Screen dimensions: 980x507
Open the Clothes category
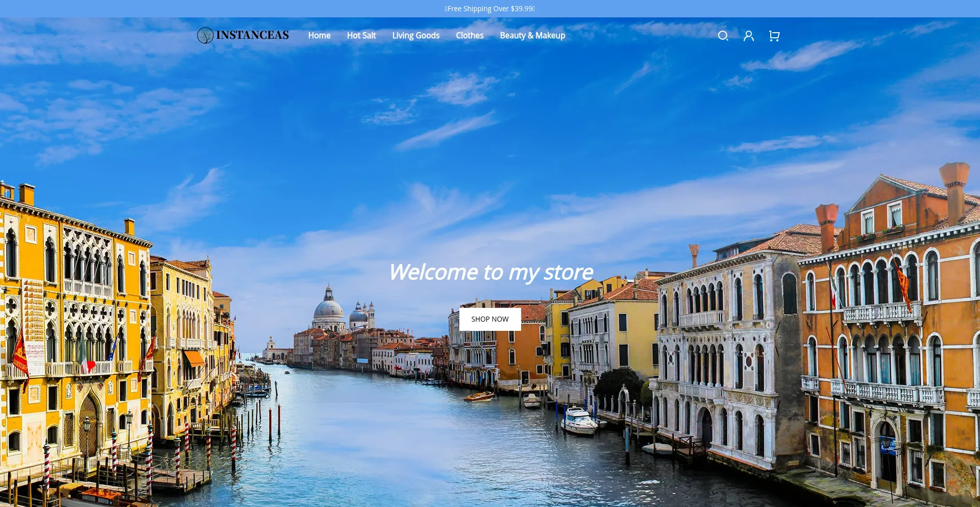[x=469, y=36]
